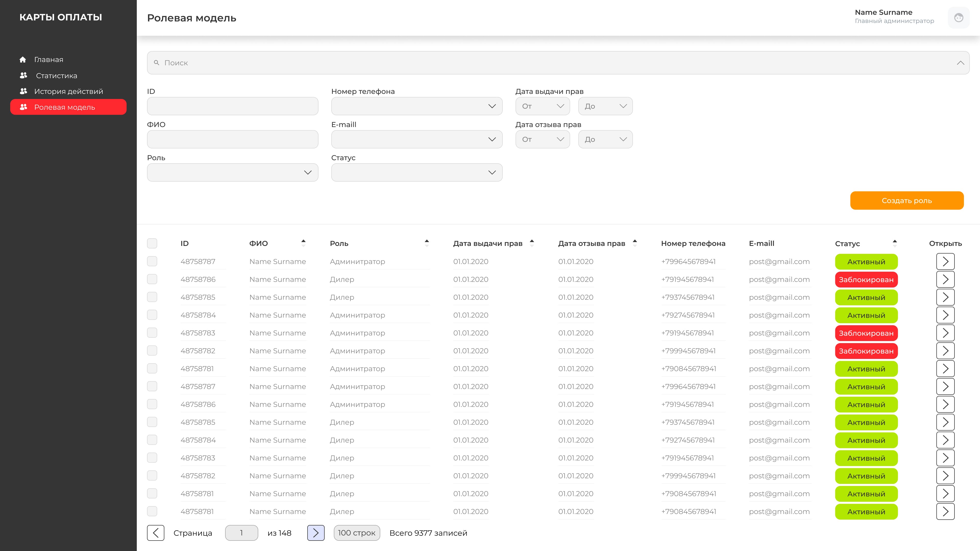Check first row with ID 48758787

click(x=152, y=261)
